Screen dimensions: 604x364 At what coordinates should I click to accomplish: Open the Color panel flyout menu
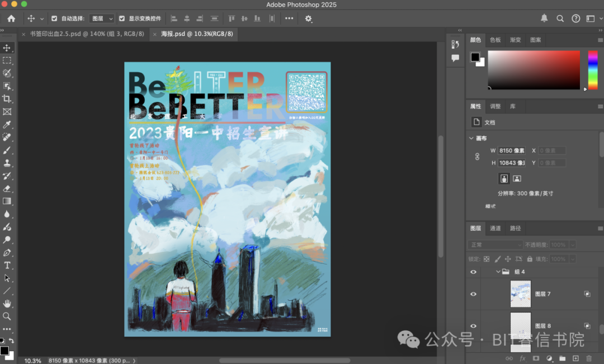point(600,40)
